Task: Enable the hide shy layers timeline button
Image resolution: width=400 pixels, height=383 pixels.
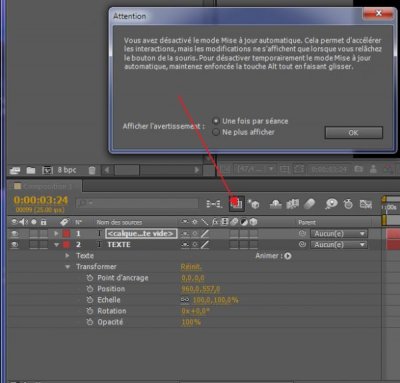Action: (275, 204)
